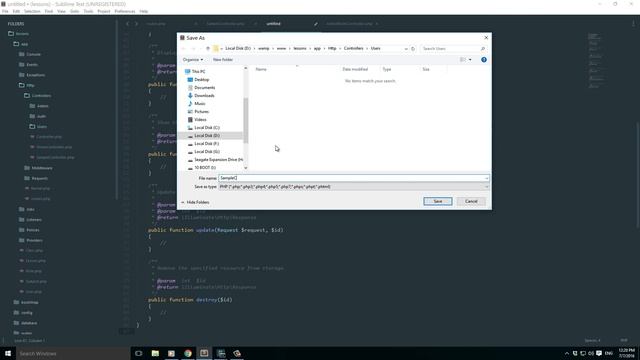
Task: Click the blue Help icon in dialog
Action: [484, 60]
